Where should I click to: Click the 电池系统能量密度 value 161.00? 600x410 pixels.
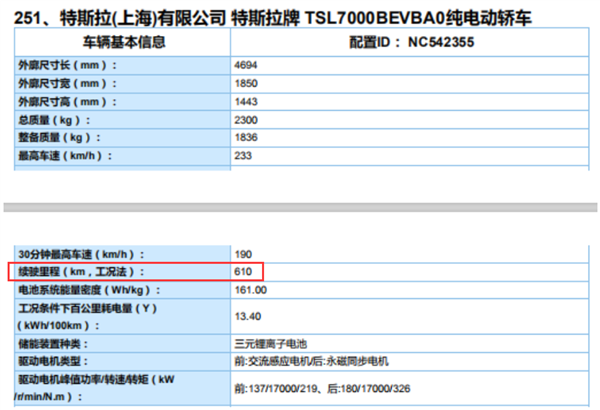point(249,289)
